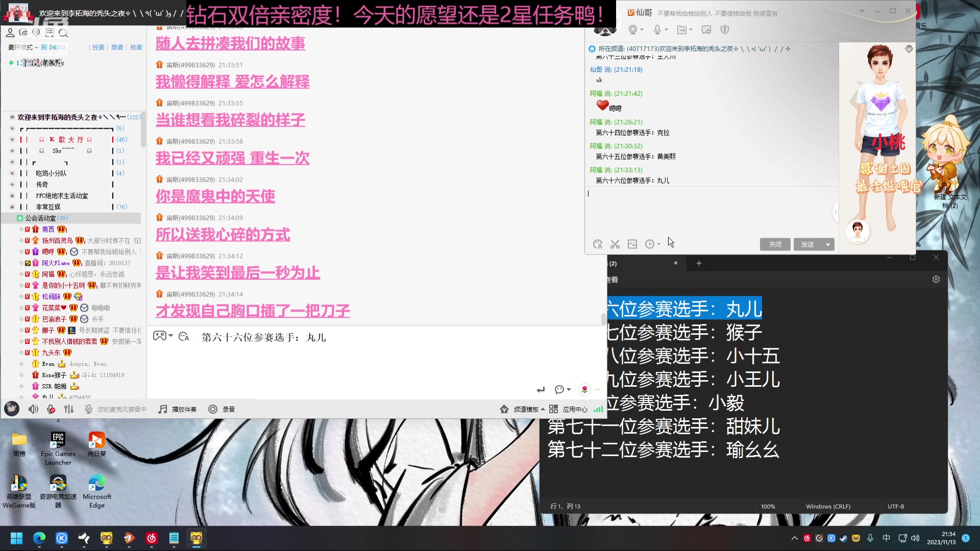
Task: Open the dropdown arrow next to 发送 button
Action: [x=828, y=245]
